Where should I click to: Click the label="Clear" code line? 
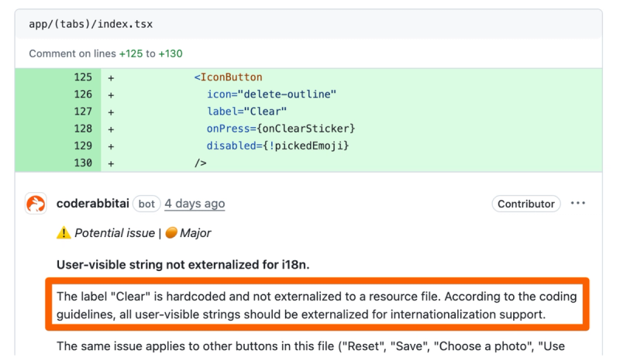coord(246,112)
